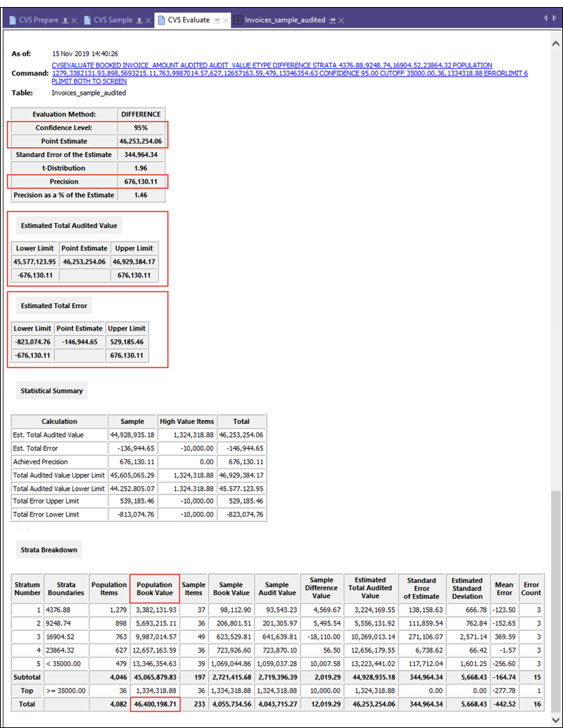563x728 pixels.
Task: Open the Invoices_sample_audited tab
Action: 285,20
